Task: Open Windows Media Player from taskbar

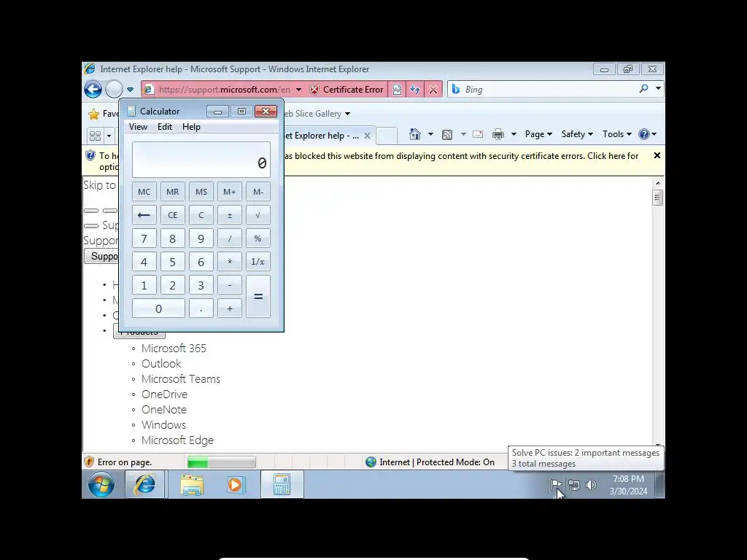Action: [236, 485]
